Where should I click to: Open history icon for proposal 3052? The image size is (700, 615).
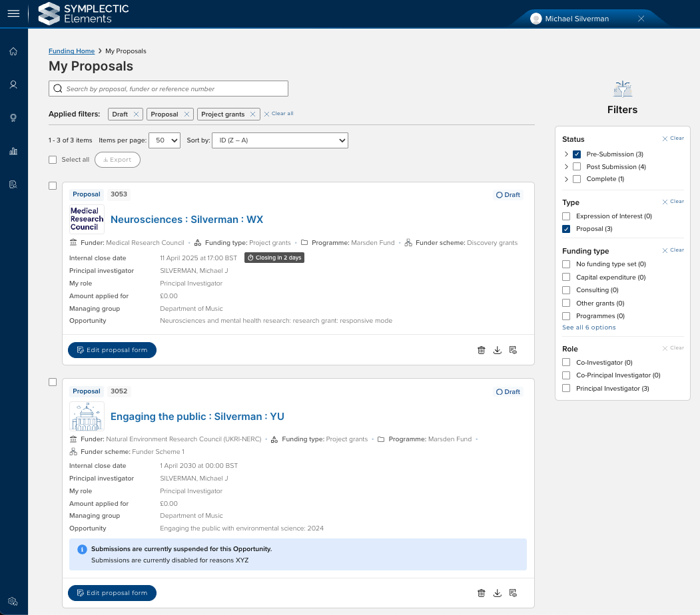coord(513,593)
